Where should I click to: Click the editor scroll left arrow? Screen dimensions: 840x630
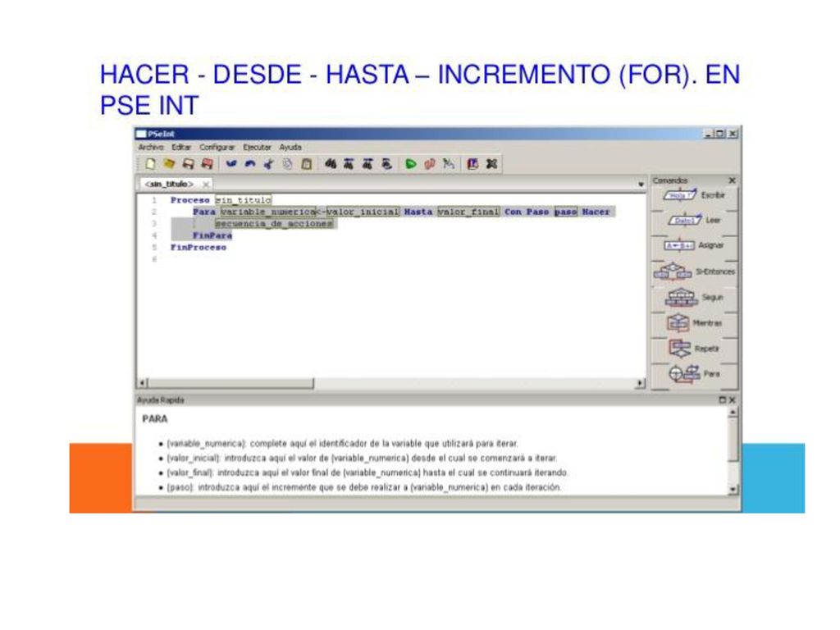(x=143, y=383)
